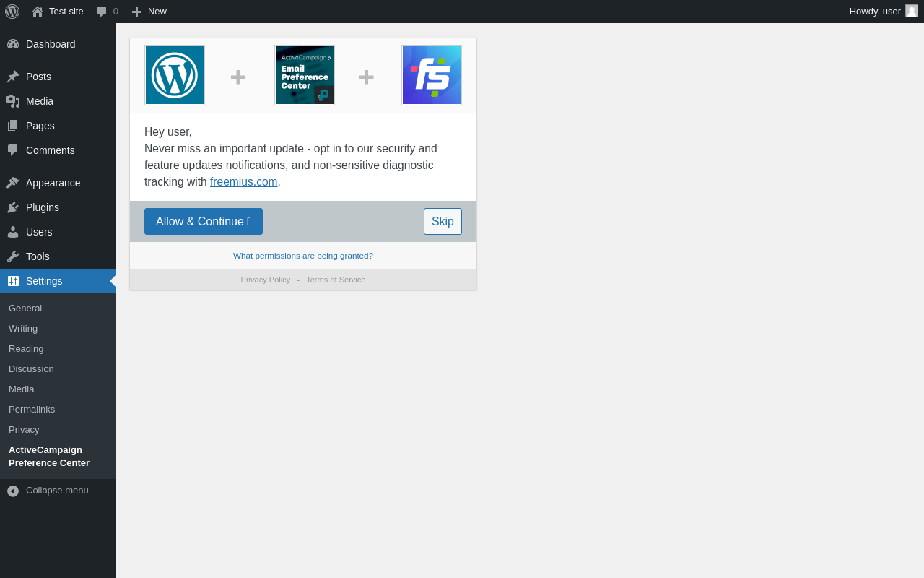Screen dimensions: 924x578
Task: Click the sidebar Media icon next to Pages
Action: coord(13,101)
